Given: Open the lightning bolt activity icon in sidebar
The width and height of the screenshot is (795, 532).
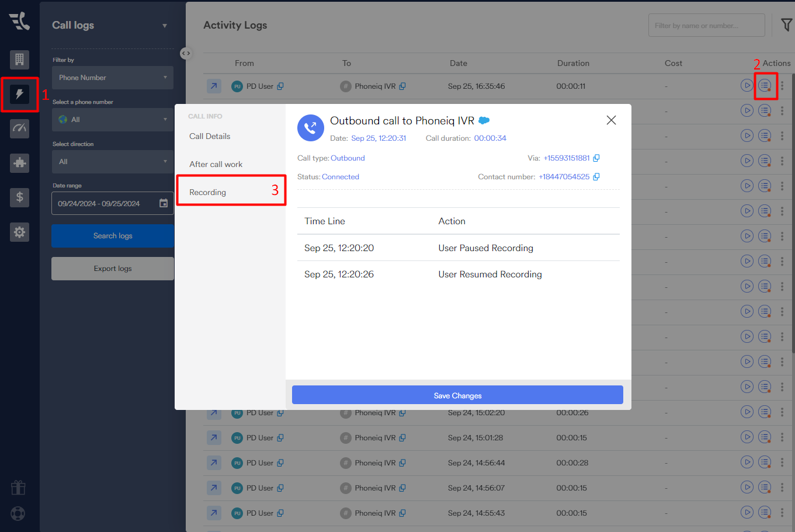Looking at the screenshot, I should click(19, 94).
